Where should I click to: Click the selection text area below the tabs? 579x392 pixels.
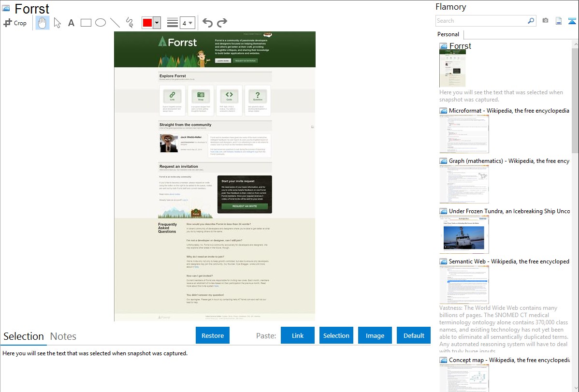215,369
